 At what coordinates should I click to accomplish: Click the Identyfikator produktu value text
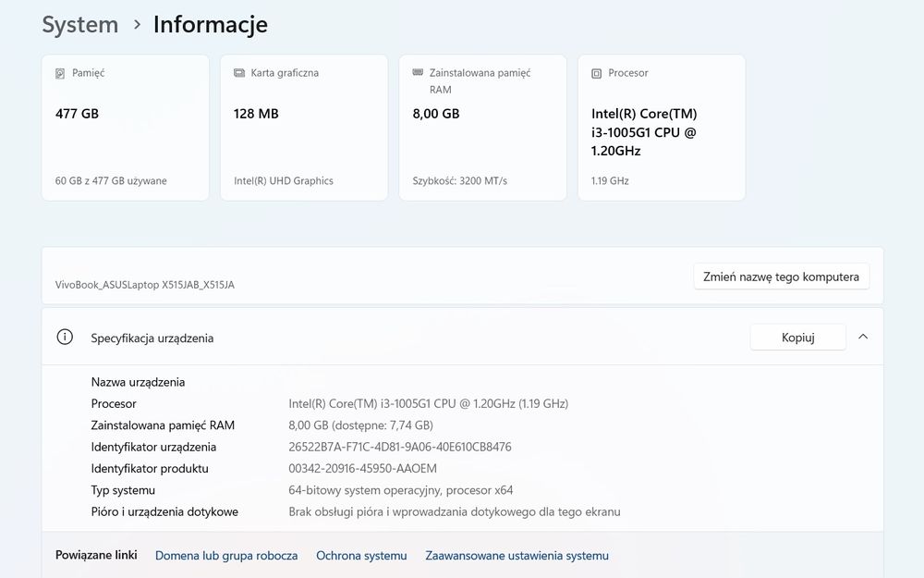click(x=362, y=469)
